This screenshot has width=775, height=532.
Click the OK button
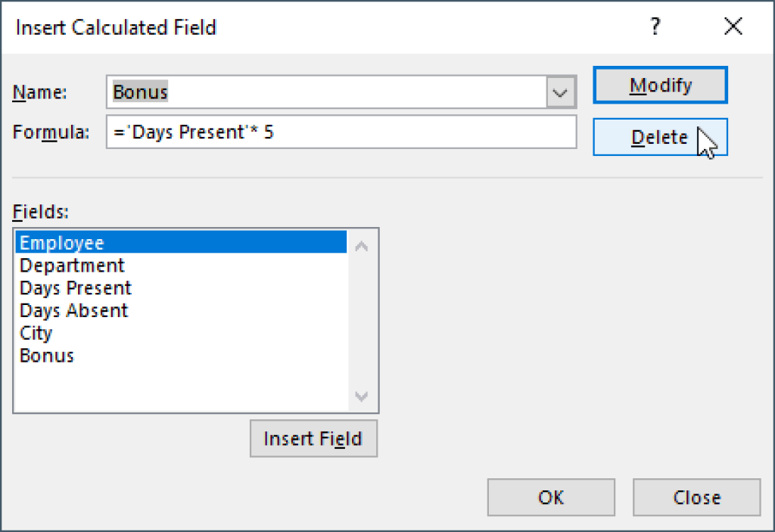coord(550,497)
